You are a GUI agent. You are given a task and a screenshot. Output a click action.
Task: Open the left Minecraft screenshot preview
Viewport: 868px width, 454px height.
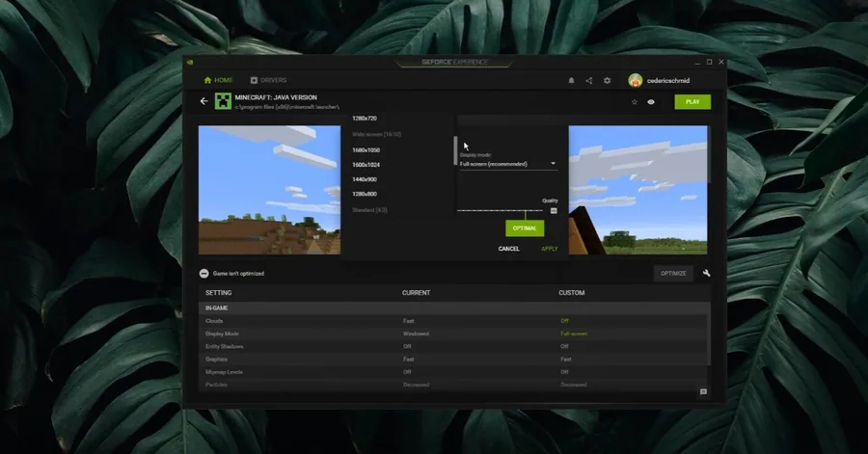point(270,190)
